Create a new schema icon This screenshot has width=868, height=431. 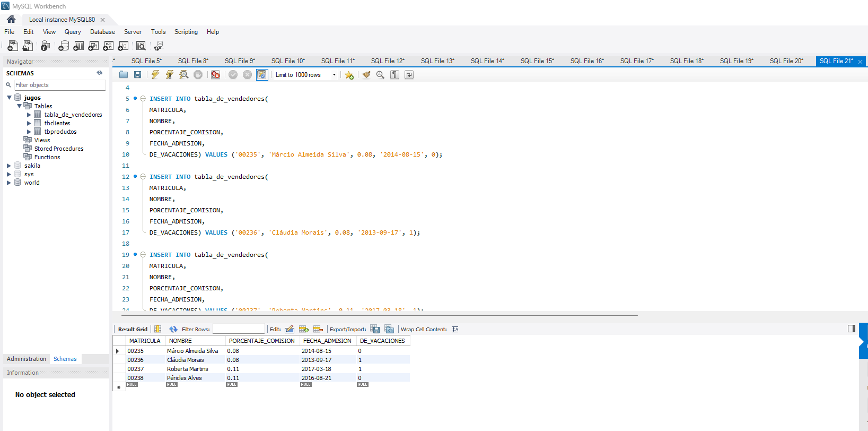(64, 46)
